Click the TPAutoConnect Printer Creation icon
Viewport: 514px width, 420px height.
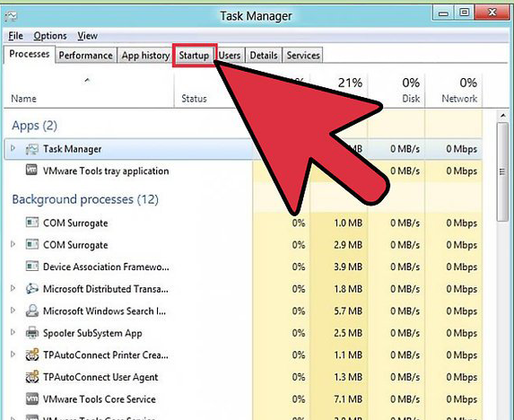tap(31, 354)
